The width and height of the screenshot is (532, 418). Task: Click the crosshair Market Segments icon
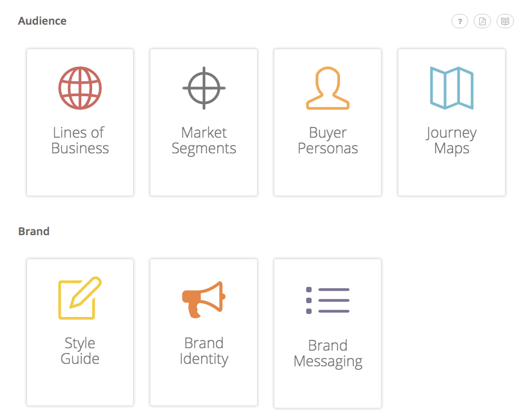204,88
